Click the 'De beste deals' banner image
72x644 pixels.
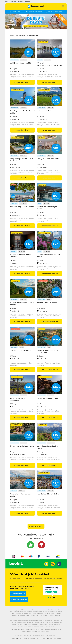tap(36, 21)
